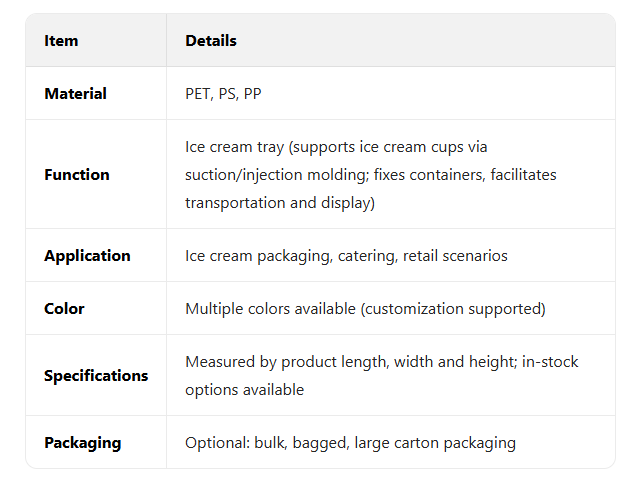This screenshot has height=479, width=632.
Task: Select the Material row label
Action: click(75, 94)
